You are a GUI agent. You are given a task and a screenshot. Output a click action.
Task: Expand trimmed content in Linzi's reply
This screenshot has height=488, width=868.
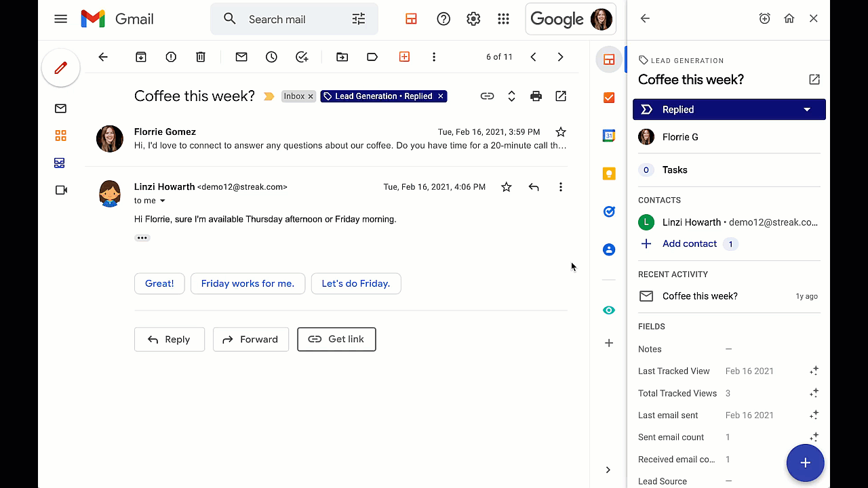(142, 237)
